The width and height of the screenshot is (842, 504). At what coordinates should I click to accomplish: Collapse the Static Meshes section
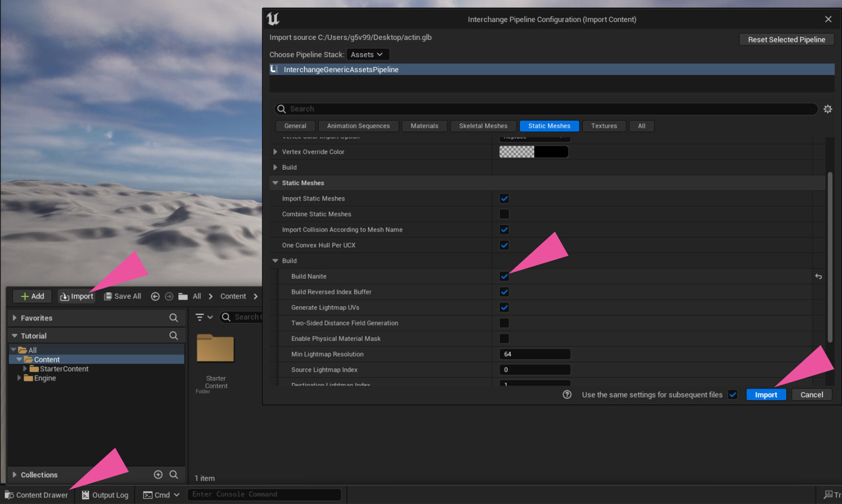[276, 183]
